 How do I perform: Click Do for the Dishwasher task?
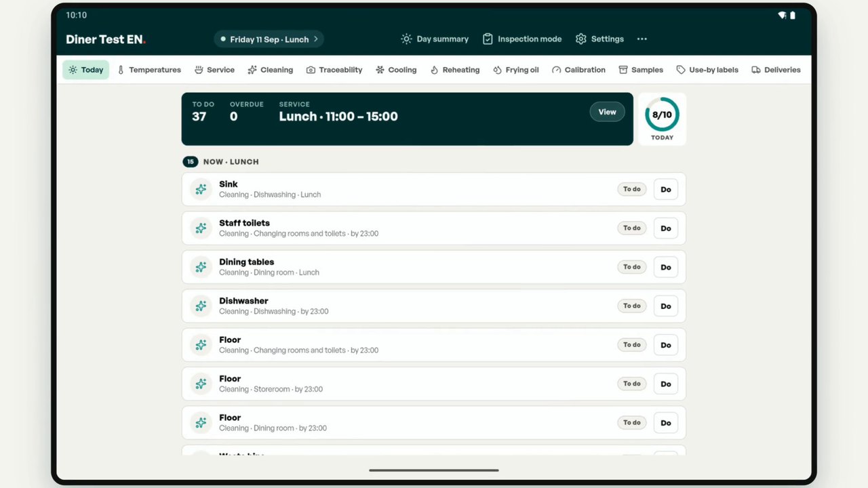666,306
